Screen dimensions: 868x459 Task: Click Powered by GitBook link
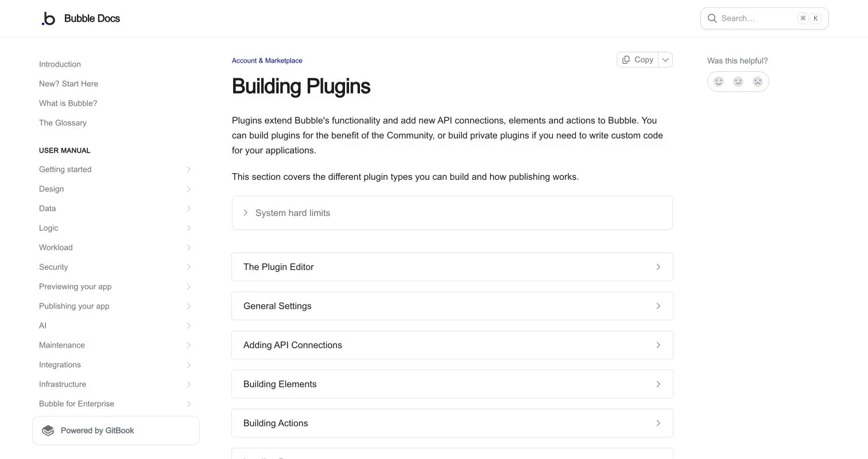click(x=116, y=431)
